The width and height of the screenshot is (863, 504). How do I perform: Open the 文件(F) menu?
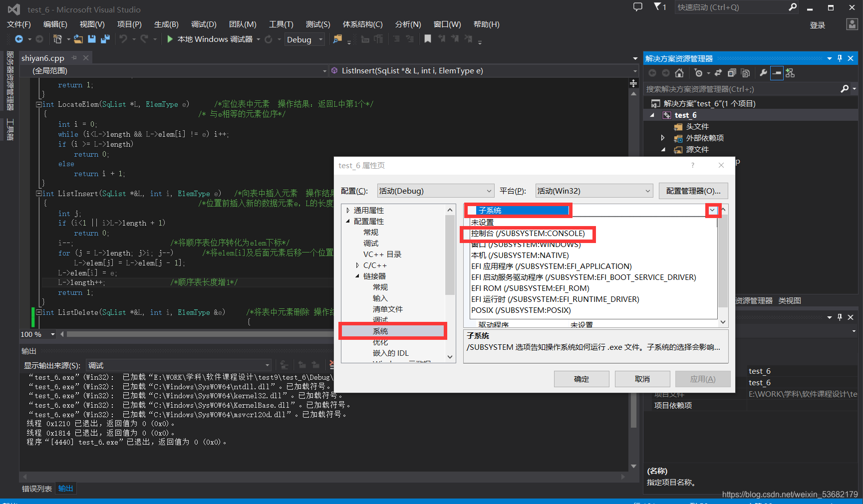click(19, 24)
